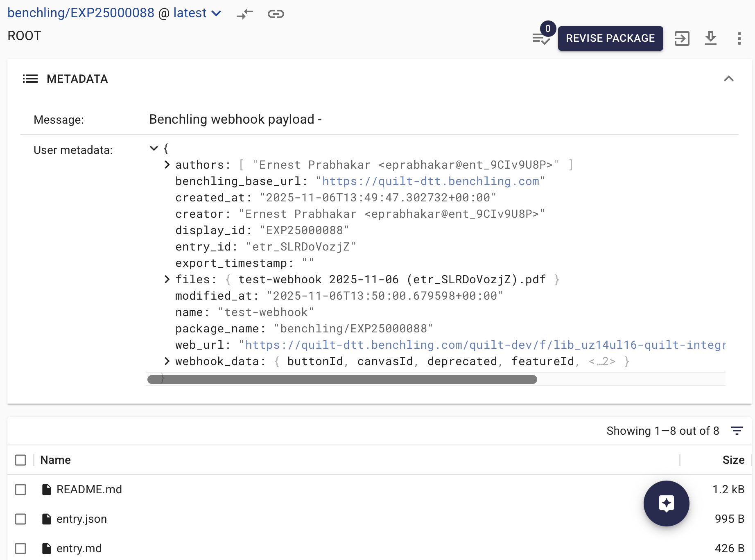Click the 426 B size cell
The image size is (755, 560).
coord(730,549)
